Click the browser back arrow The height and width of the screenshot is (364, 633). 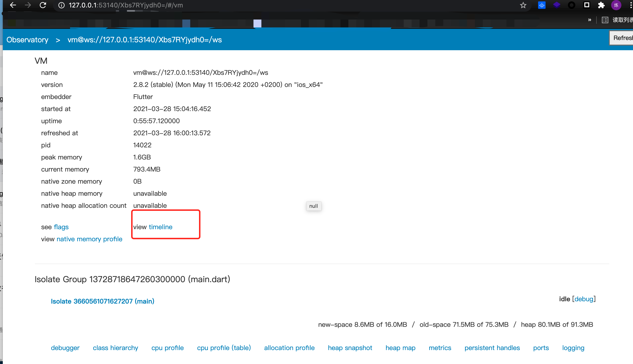13,5
